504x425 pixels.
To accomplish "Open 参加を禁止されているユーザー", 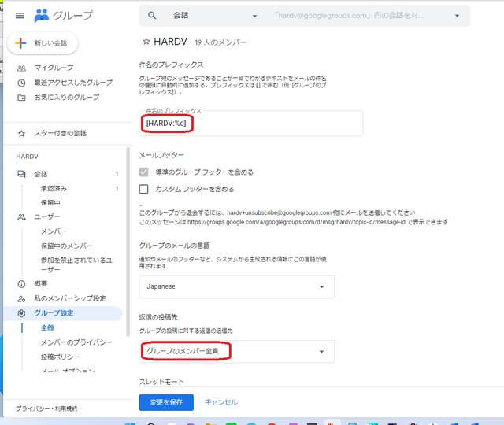I will coord(76,265).
